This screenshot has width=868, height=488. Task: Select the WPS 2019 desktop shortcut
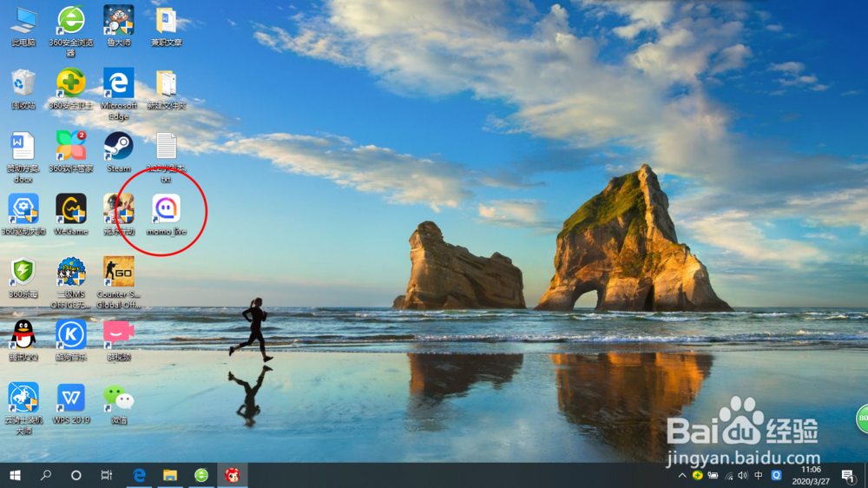pos(71,403)
